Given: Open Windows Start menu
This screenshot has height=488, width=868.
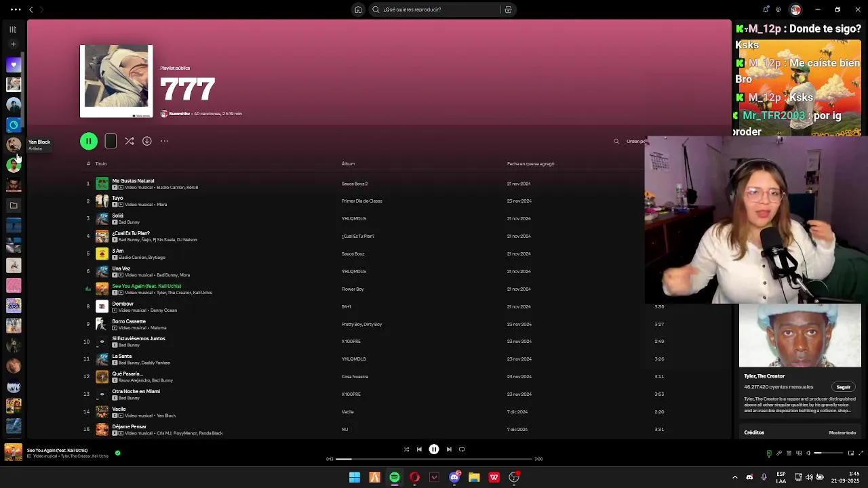Looking at the screenshot, I should 355,477.
